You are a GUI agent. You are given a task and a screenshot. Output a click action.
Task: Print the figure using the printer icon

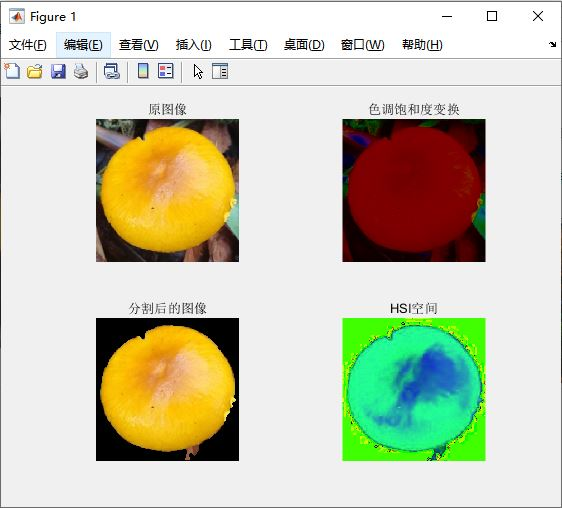[81, 71]
